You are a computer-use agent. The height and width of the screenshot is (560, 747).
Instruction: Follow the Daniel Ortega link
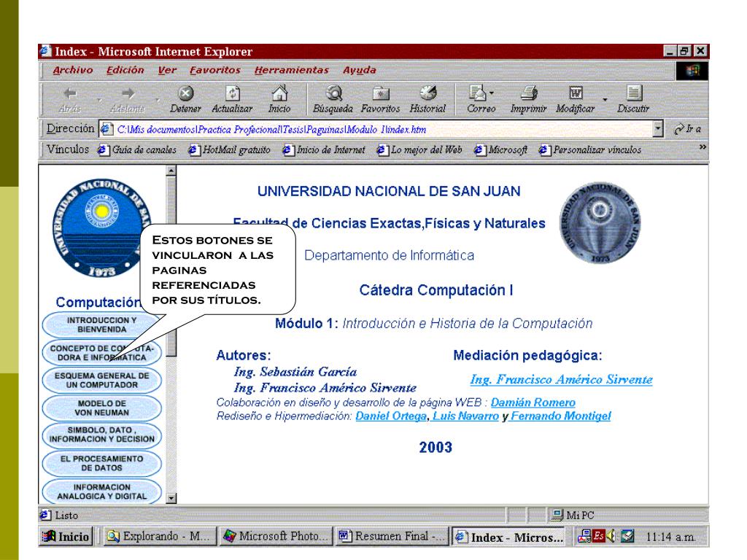pyautogui.click(x=391, y=416)
